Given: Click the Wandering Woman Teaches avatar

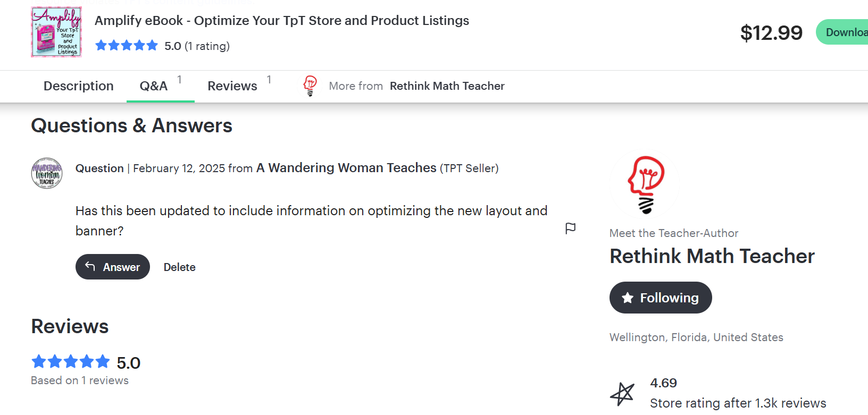Looking at the screenshot, I should pyautogui.click(x=47, y=173).
